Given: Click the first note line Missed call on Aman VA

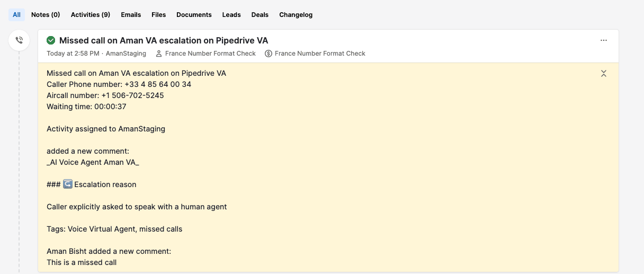Looking at the screenshot, I should (137, 73).
